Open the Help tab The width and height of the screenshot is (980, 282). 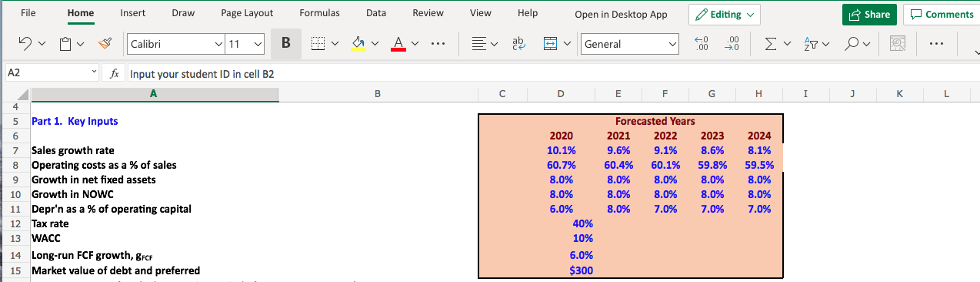pyautogui.click(x=528, y=13)
